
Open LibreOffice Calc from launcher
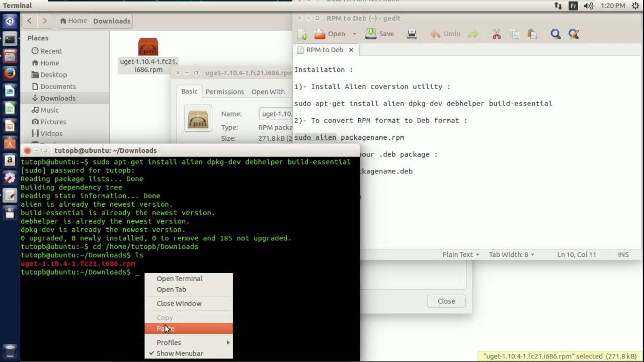click(x=10, y=108)
